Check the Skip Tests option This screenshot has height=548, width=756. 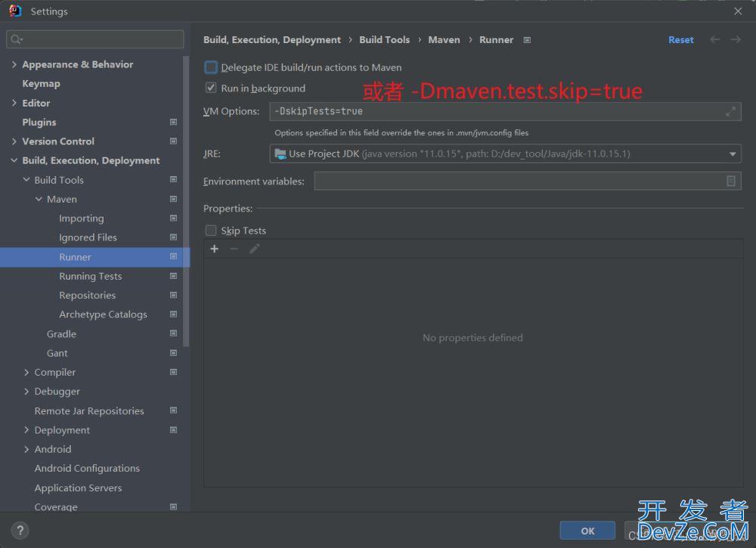pyautogui.click(x=211, y=231)
